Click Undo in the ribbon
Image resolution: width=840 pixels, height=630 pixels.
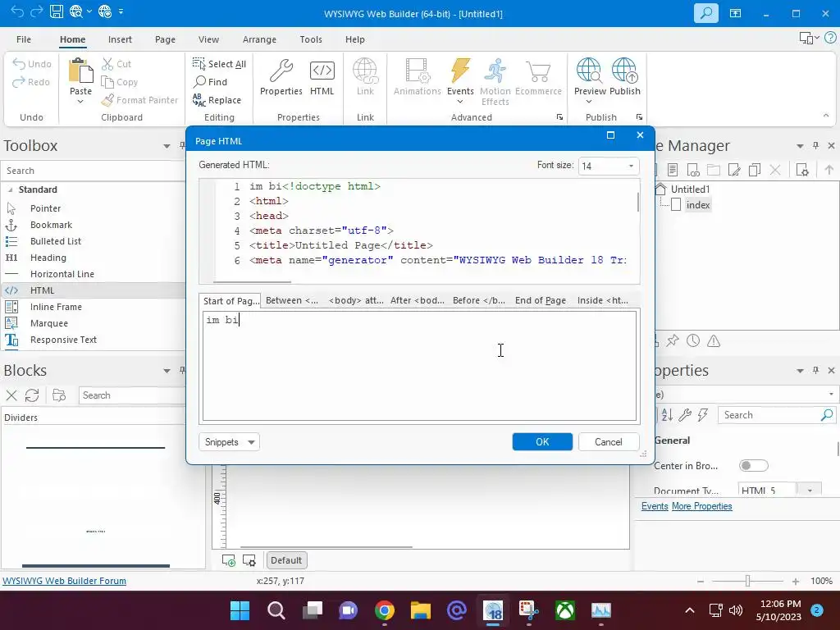point(32,64)
